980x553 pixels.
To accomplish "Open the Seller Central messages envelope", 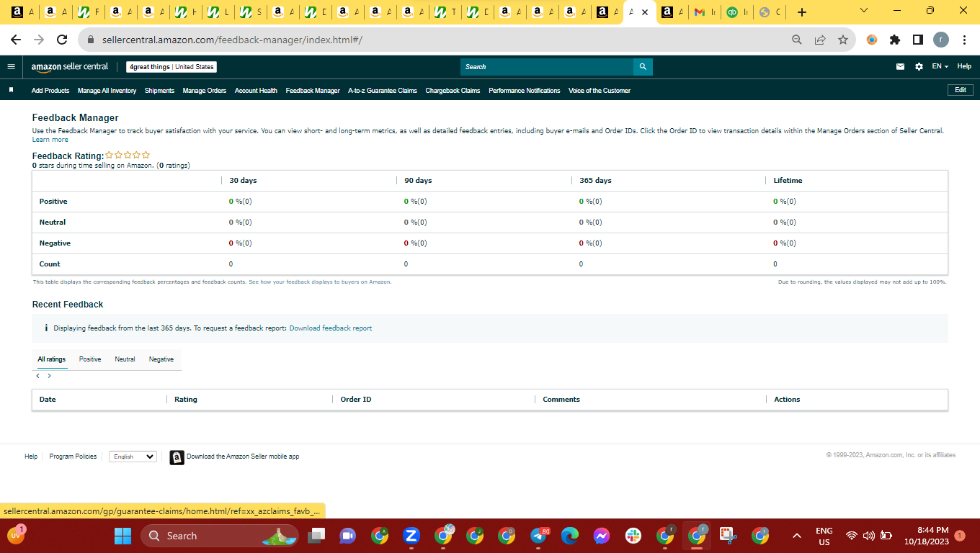I will pyautogui.click(x=900, y=67).
